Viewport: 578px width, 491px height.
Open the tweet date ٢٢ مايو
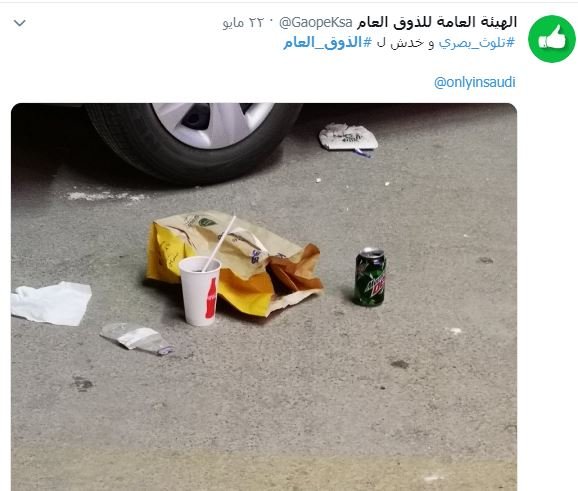point(243,23)
